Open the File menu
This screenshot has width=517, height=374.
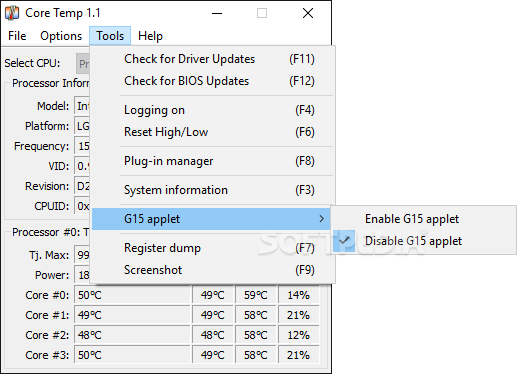tap(17, 36)
